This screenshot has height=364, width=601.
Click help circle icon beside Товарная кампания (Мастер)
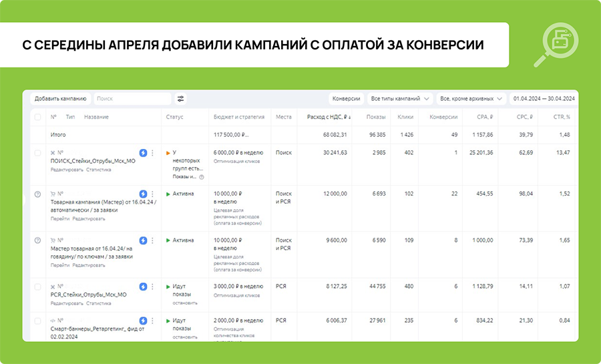37,194
